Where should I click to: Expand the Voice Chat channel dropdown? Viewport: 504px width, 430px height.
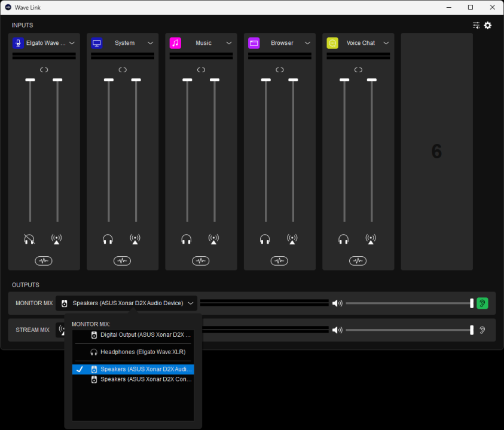pos(386,43)
